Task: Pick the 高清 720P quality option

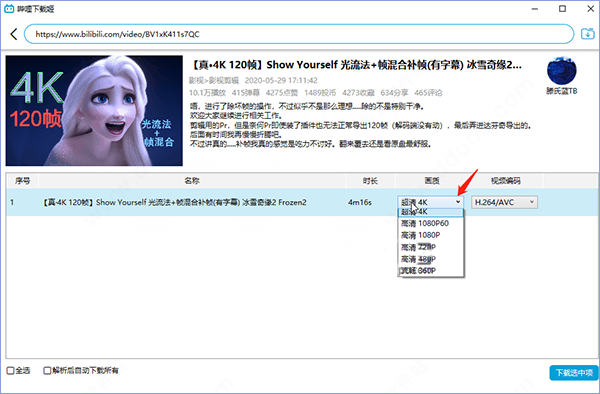Action: 431,247
